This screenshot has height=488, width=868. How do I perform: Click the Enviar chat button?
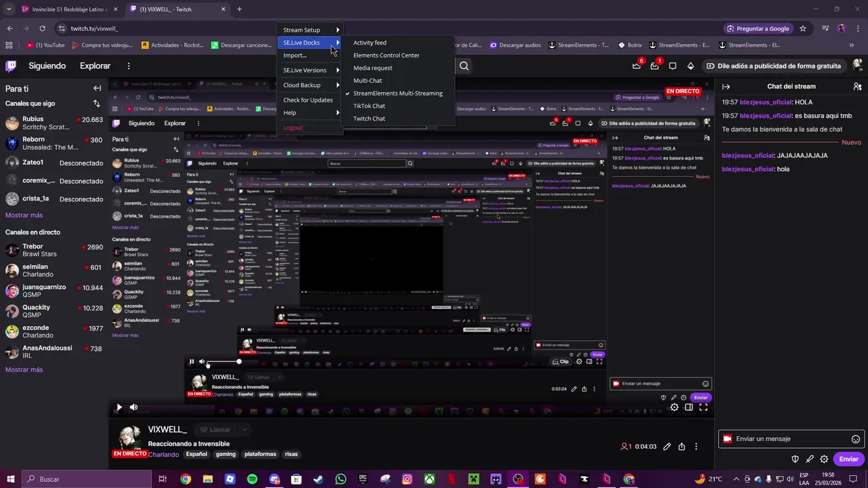(848, 459)
